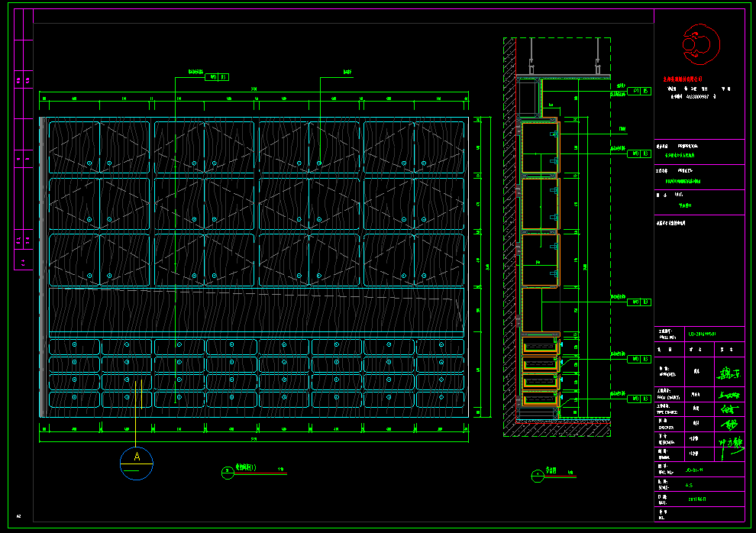This screenshot has height=533, width=756.
Task: Select the round knob on top-left cabinet door
Action: [x=89, y=163]
